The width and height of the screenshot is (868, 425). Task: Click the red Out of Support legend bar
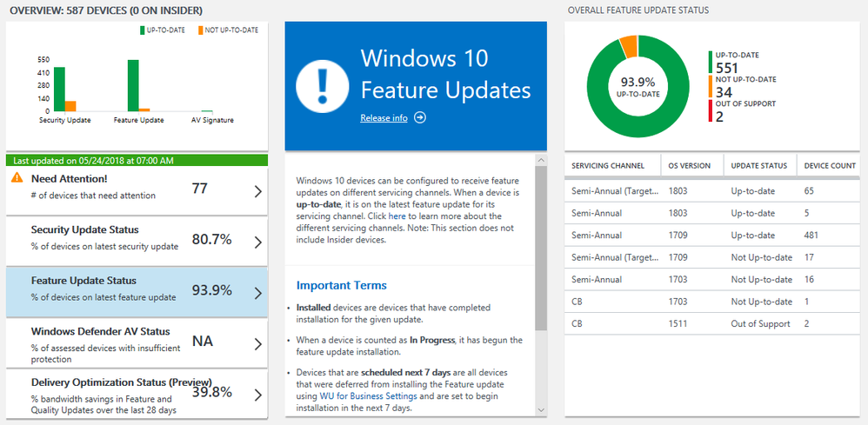tap(711, 110)
